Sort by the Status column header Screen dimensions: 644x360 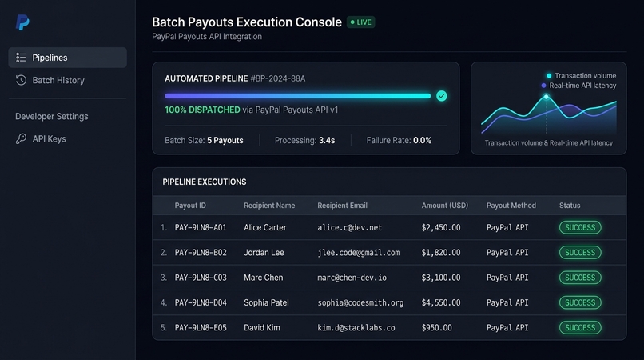coord(570,206)
